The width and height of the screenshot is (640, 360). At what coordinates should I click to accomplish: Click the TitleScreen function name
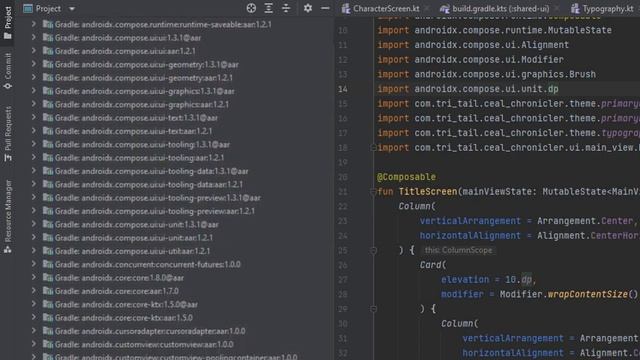428,191
